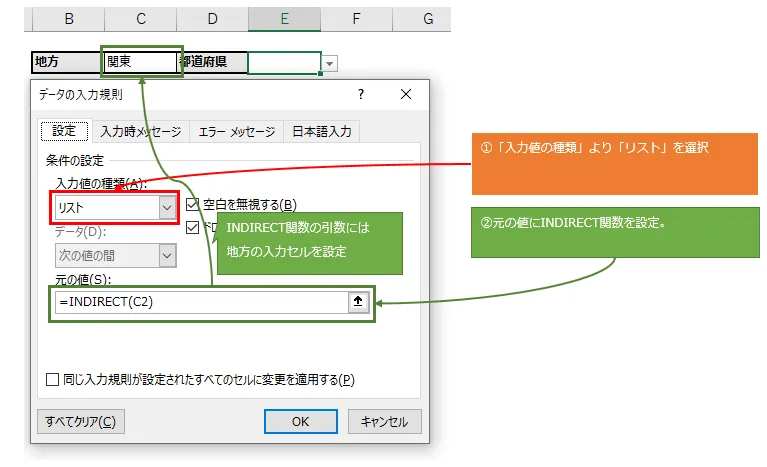Select the cell labeled 地方

point(68,62)
